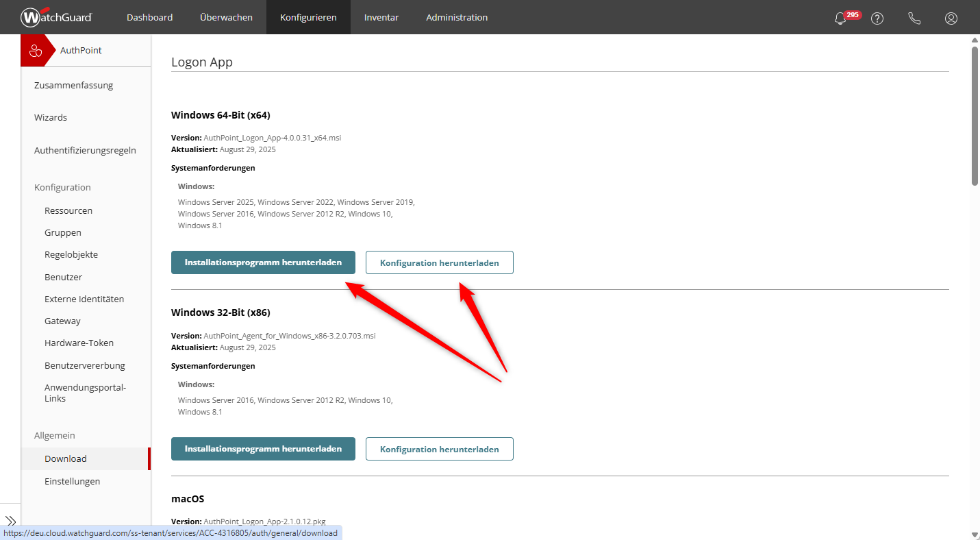Go to the Dashboard menu
Image resolution: width=980 pixels, height=540 pixels.
point(149,17)
